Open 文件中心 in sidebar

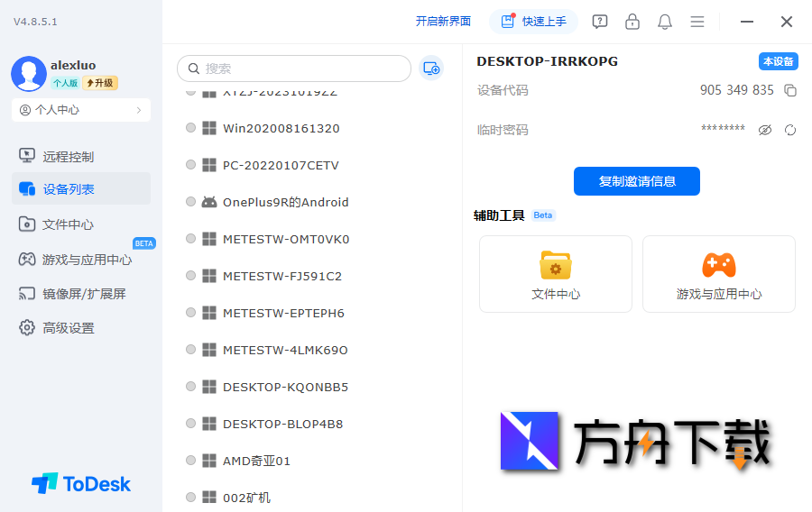click(81, 224)
